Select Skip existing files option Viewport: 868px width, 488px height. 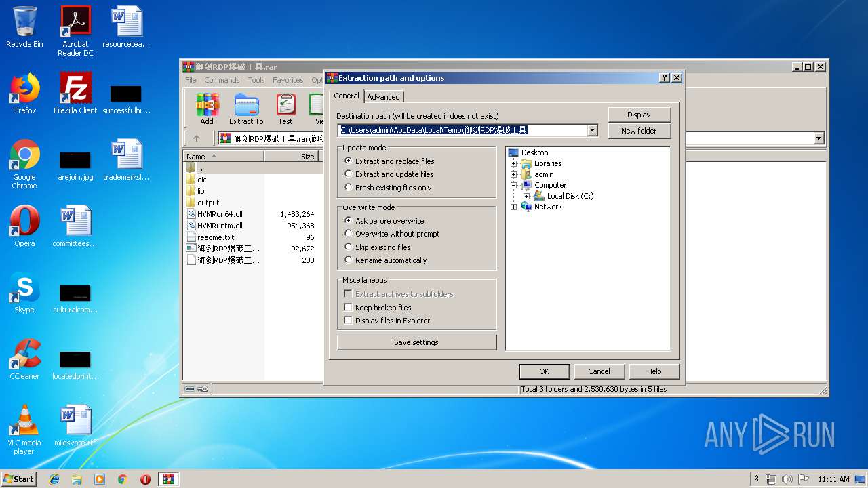coord(378,247)
